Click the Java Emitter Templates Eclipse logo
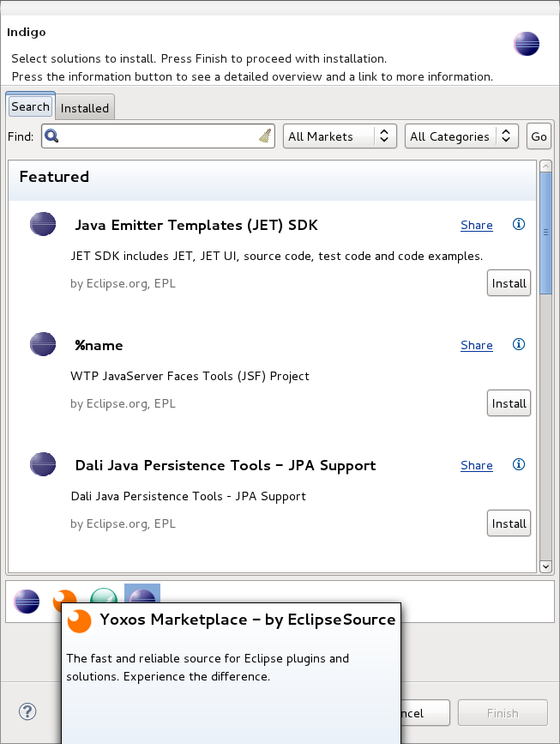The image size is (560, 744). (43, 224)
